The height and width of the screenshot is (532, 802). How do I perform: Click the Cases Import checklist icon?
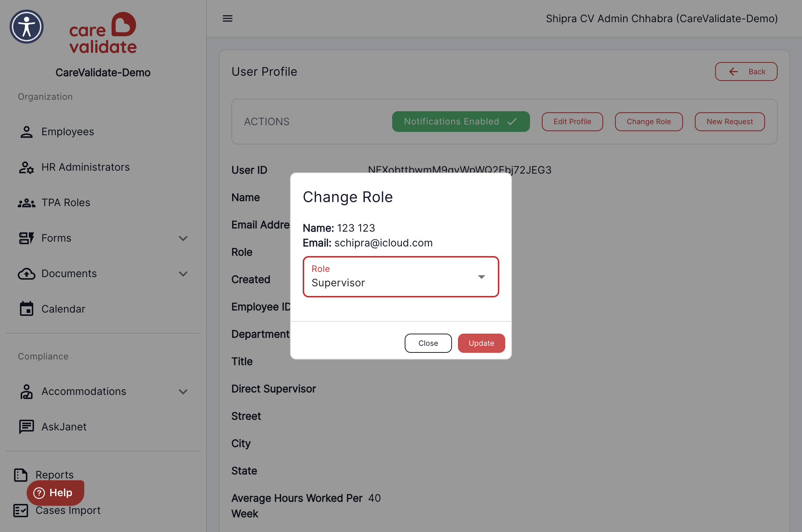click(x=21, y=511)
